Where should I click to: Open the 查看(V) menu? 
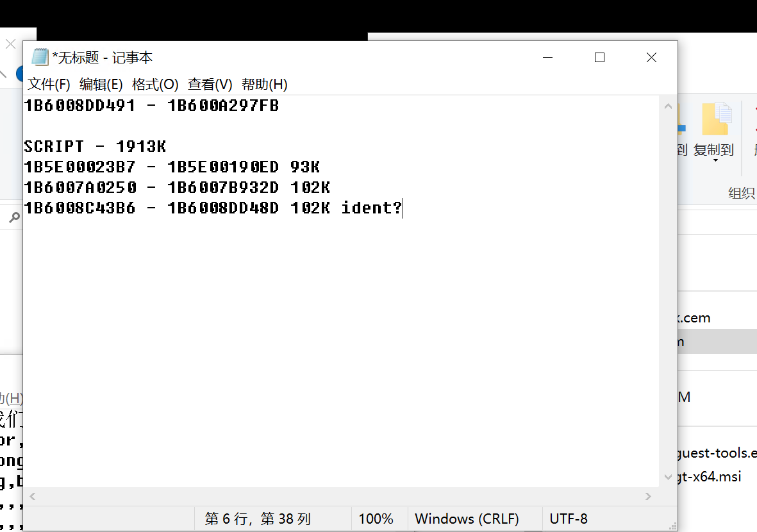coord(210,84)
